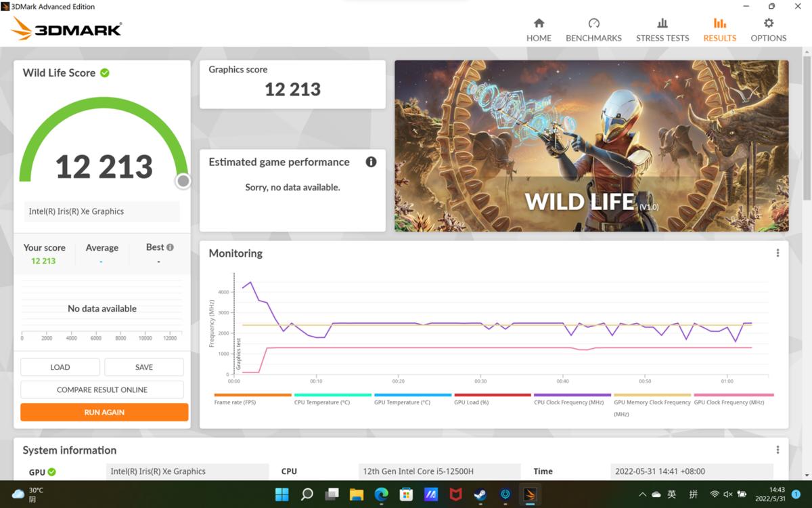Go to Benchmarks page

tap(593, 30)
